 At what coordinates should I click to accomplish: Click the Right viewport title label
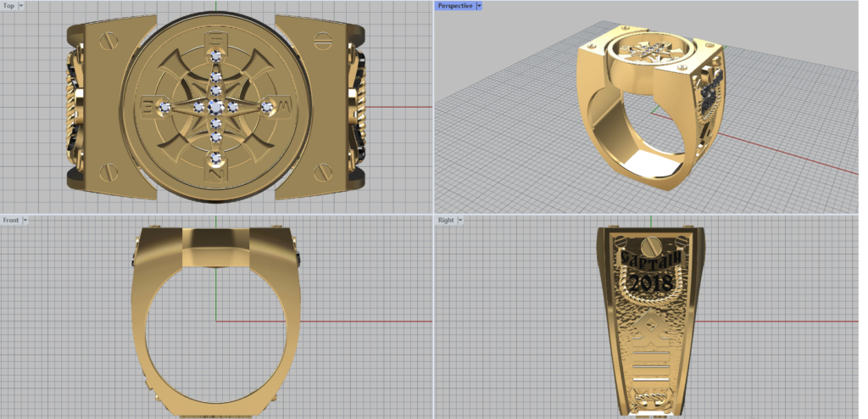point(446,220)
